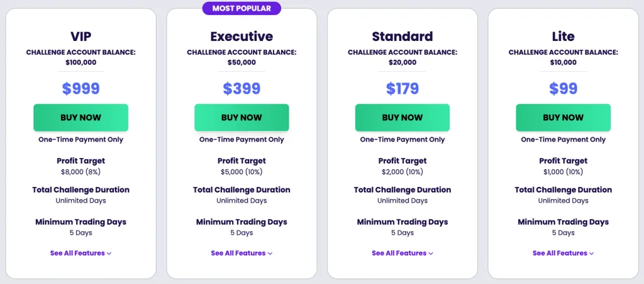Purchase the Lite plan with BUY NOW

click(x=563, y=118)
